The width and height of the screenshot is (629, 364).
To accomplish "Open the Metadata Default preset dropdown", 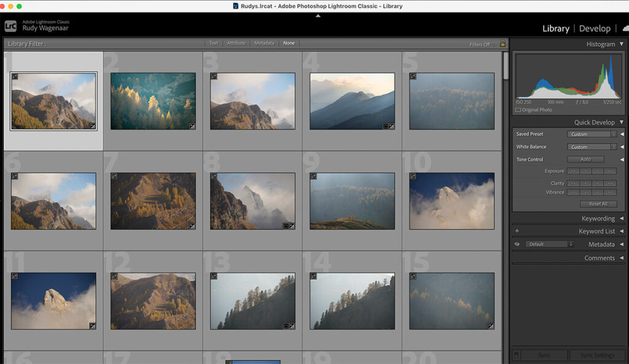I will pos(549,244).
